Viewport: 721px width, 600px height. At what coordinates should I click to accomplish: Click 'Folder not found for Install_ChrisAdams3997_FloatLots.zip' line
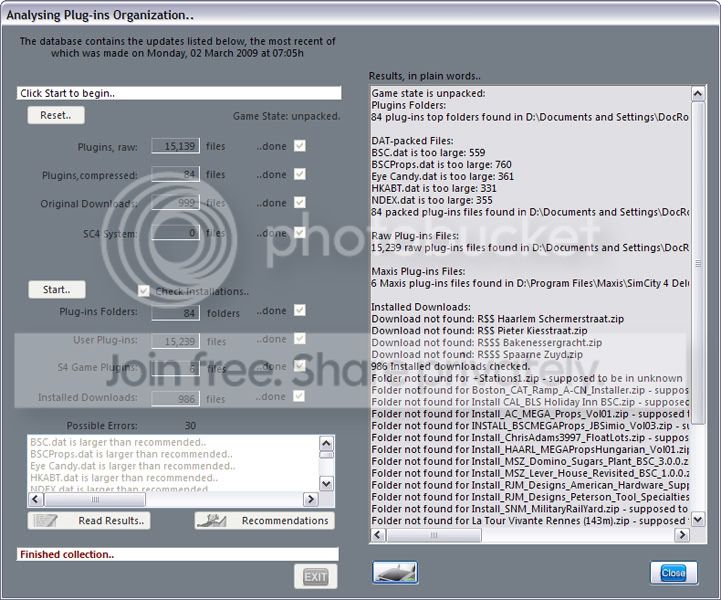(x=530, y=438)
